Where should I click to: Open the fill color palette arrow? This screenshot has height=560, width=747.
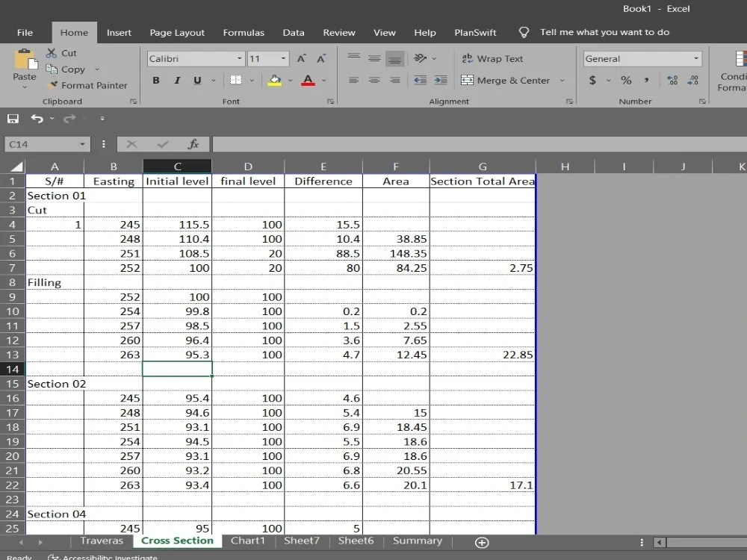click(x=290, y=80)
